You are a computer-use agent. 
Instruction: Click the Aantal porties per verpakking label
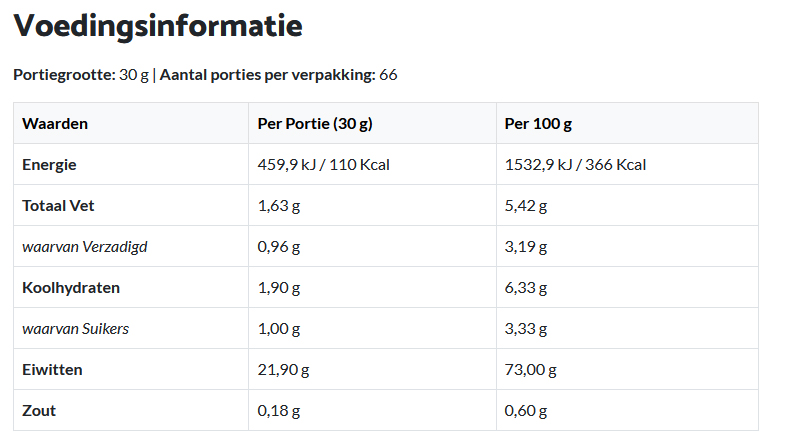(267, 75)
